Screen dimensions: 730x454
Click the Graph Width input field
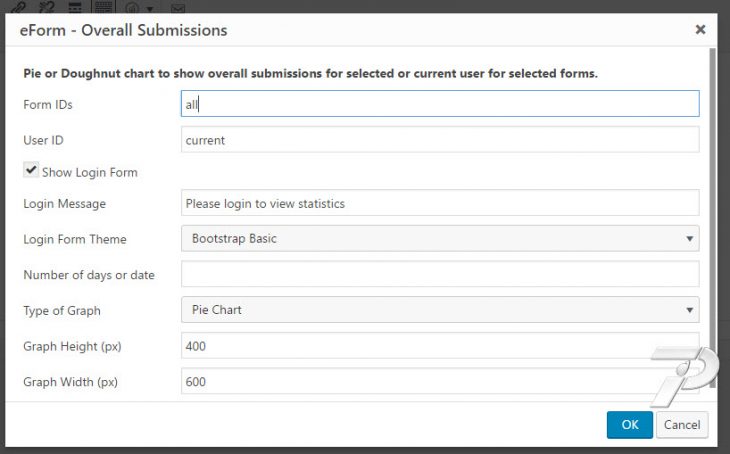(x=440, y=381)
